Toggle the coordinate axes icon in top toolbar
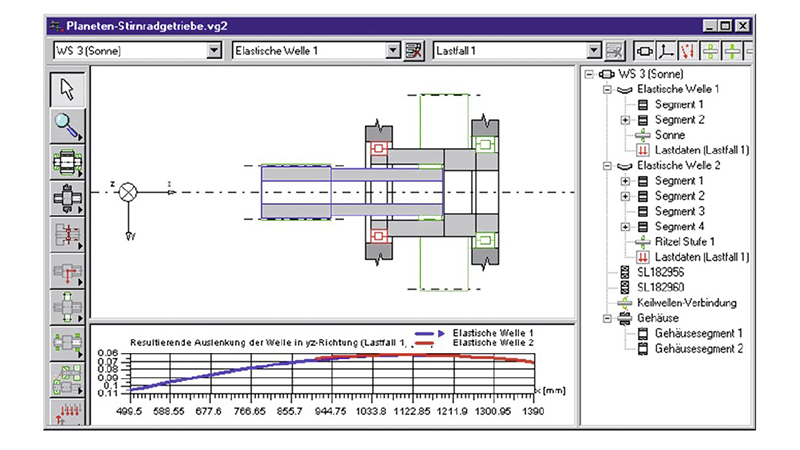 [x=665, y=50]
